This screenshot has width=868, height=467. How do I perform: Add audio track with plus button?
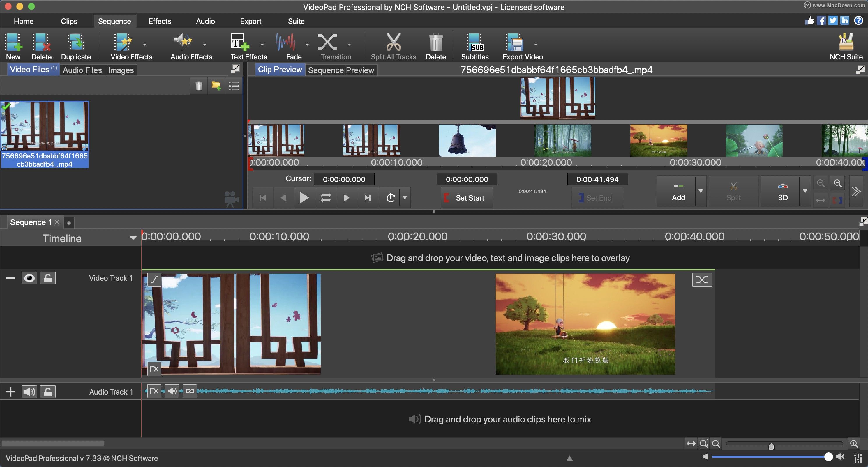pyautogui.click(x=11, y=392)
